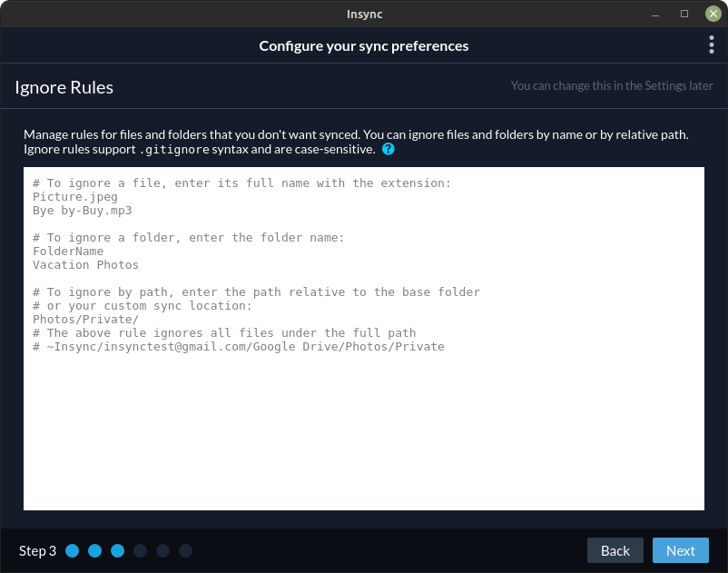
Task: Click the third highlighted step dot
Action: click(118, 550)
